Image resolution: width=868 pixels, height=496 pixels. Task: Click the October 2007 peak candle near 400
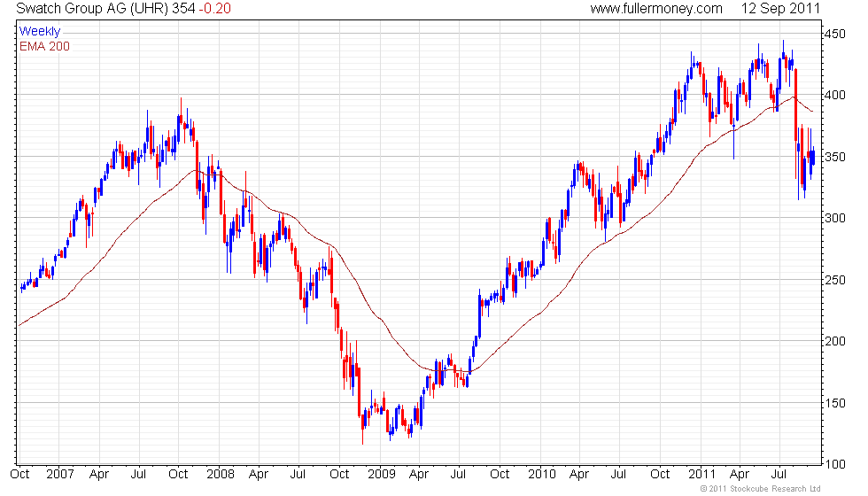pyautogui.click(x=181, y=113)
